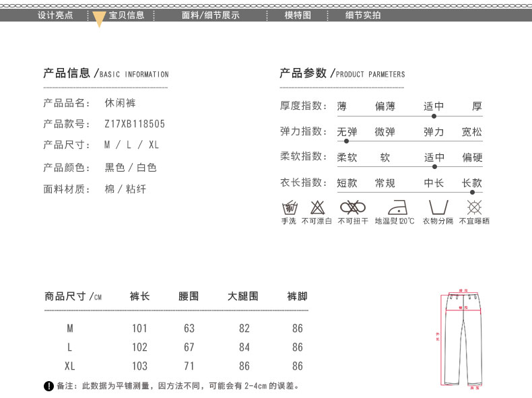The image size is (532, 398).
Task: Click the separate-wash (衣物分隔) basin icon
Action: point(438,207)
